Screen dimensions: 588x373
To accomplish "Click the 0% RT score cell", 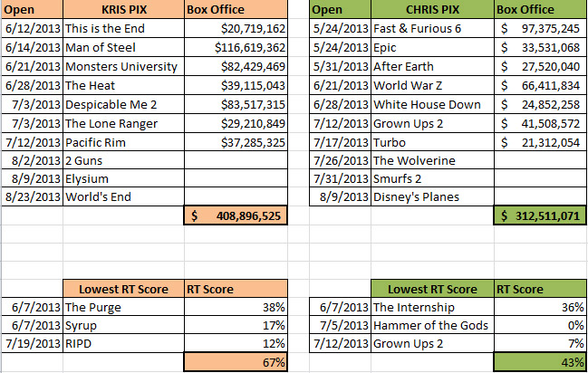I will [540, 325].
